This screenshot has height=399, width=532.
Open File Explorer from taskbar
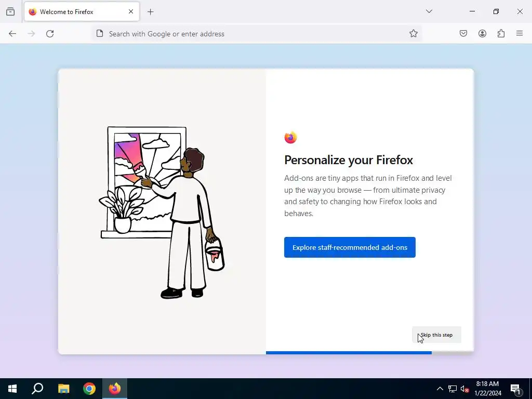[x=63, y=389]
